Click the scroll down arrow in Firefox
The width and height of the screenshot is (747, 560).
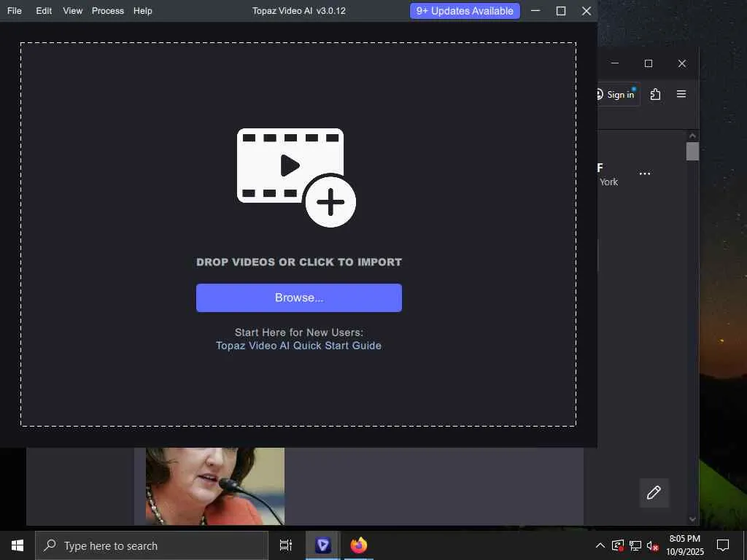pos(692,519)
